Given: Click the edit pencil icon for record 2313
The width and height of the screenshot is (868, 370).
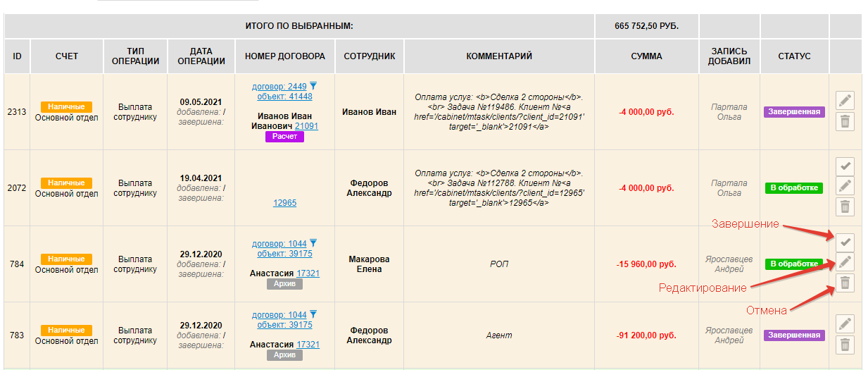Looking at the screenshot, I should click(x=845, y=101).
